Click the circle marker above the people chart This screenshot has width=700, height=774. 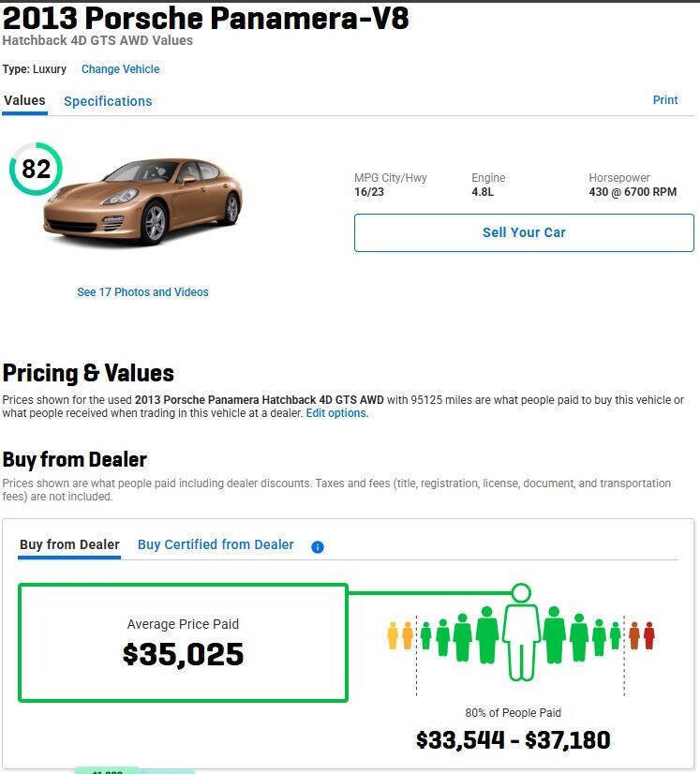(521, 592)
